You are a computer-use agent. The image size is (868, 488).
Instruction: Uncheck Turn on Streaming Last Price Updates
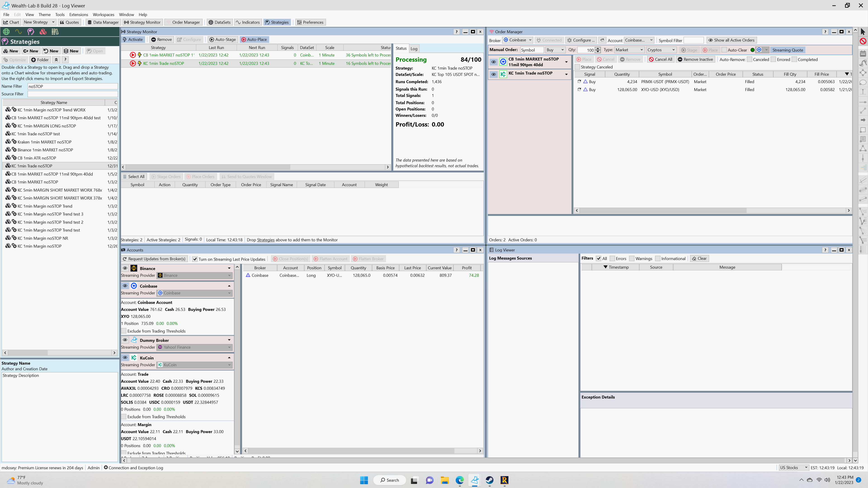coord(195,259)
